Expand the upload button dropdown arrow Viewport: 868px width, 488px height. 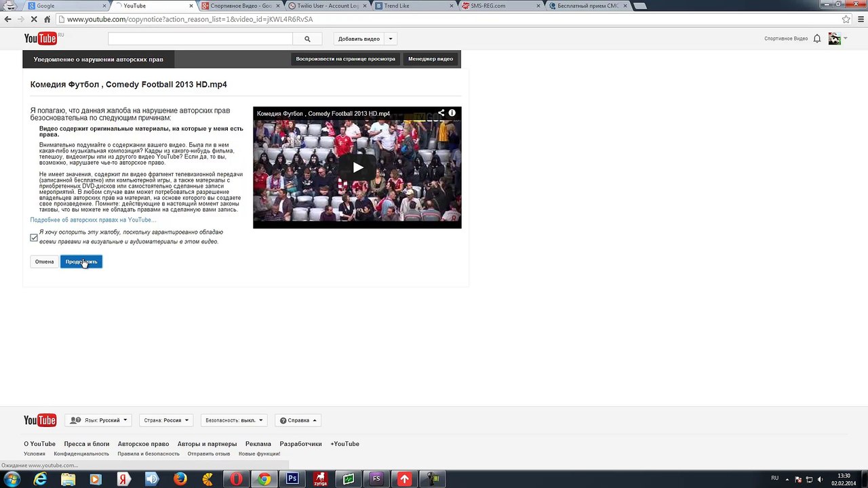pos(391,39)
